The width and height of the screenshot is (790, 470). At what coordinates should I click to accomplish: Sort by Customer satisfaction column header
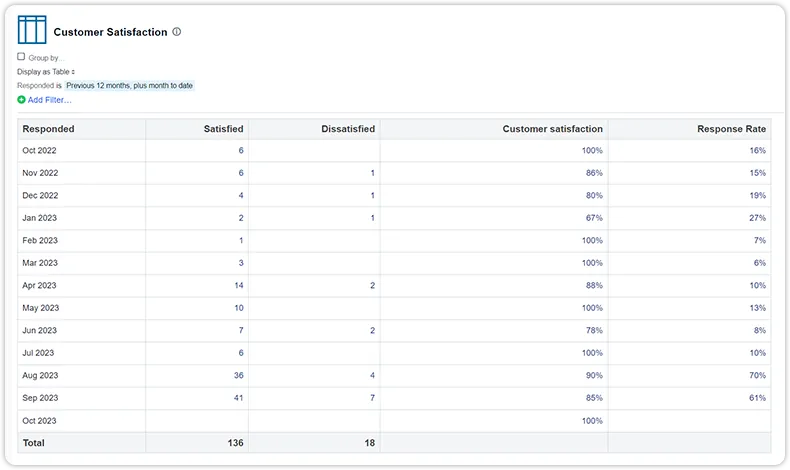tap(553, 129)
